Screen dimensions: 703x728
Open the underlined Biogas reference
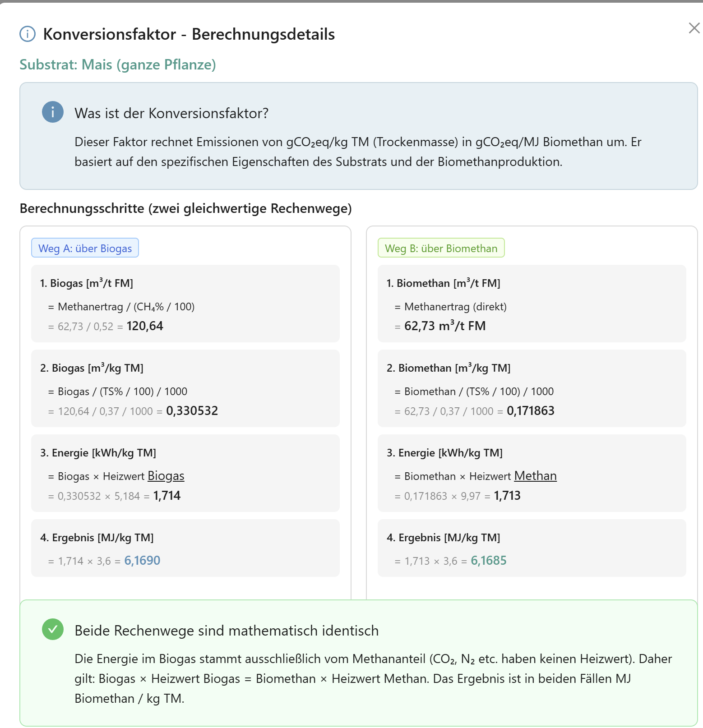(x=166, y=476)
